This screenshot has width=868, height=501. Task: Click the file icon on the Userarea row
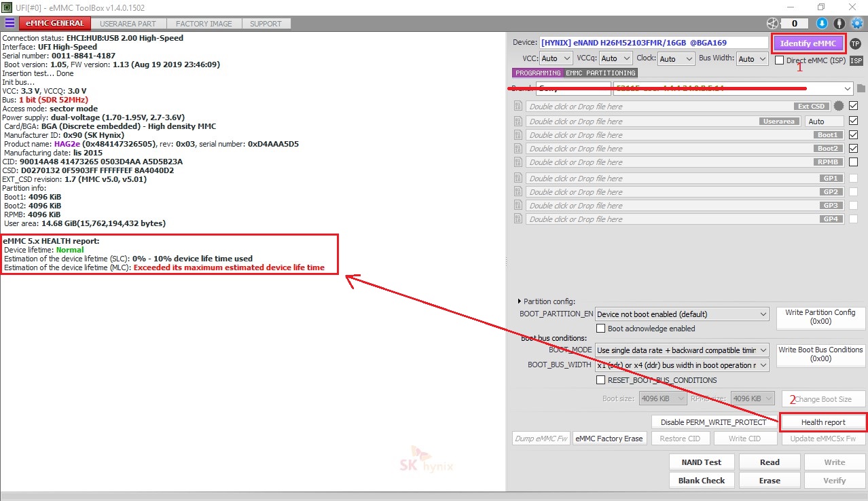click(518, 122)
